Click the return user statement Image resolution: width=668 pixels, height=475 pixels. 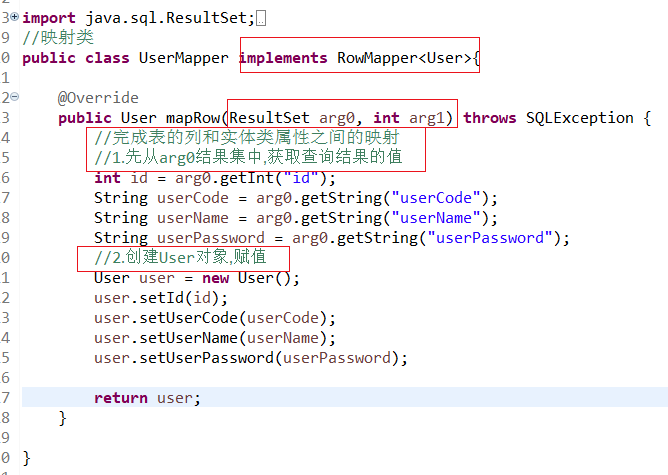click(x=147, y=398)
